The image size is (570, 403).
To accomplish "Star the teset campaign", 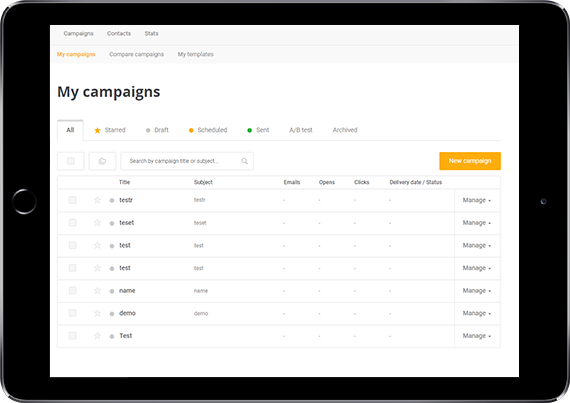I will (x=97, y=222).
